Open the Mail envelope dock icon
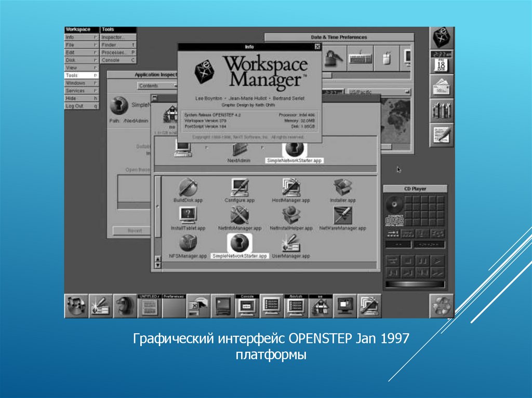Image resolution: width=532 pixels, height=398 pixels. (x=442, y=86)
